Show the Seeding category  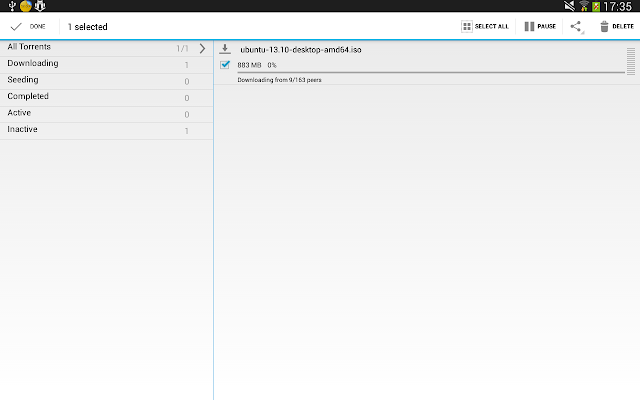(x=106, y=82)
